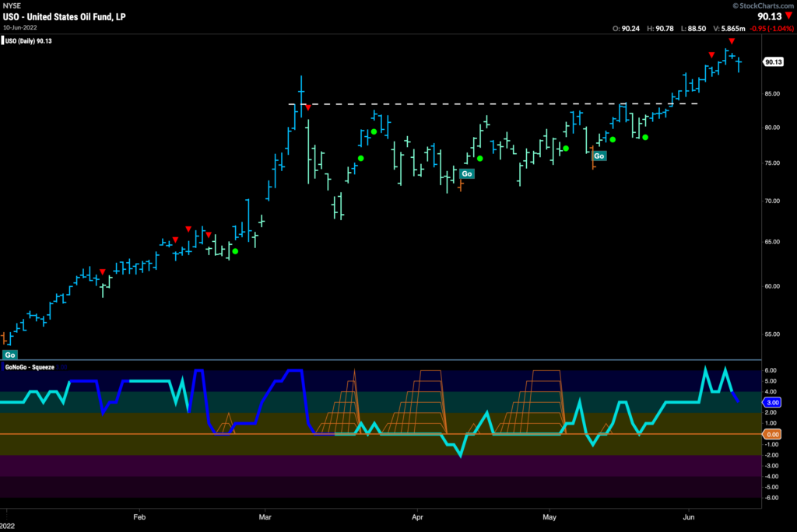Viewport: 797px width, 532px height.
Task: Select the USO (Daily) 90.13 legend label
Action: 29,40
